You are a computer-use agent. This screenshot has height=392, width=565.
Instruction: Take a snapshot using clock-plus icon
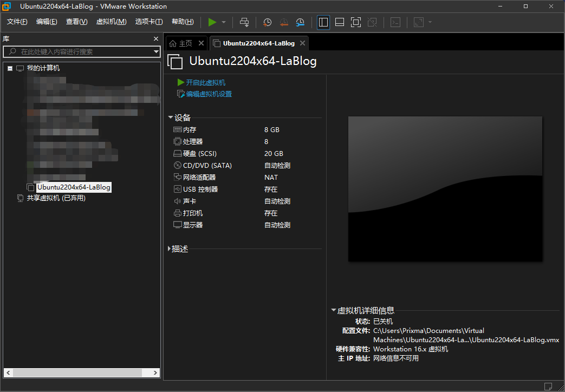(x=267, y=22)
